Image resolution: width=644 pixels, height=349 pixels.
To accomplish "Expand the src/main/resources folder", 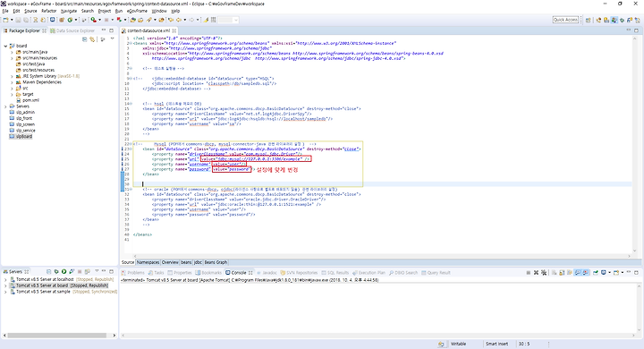I will (x=12, y=58).
